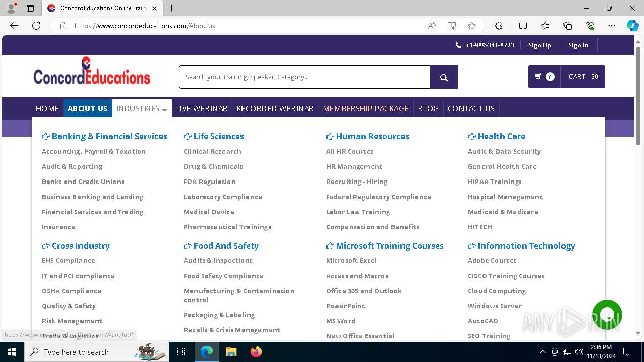644x362 pixels.
Task: Add page to favorites star
Action: (x=472, y=26)
